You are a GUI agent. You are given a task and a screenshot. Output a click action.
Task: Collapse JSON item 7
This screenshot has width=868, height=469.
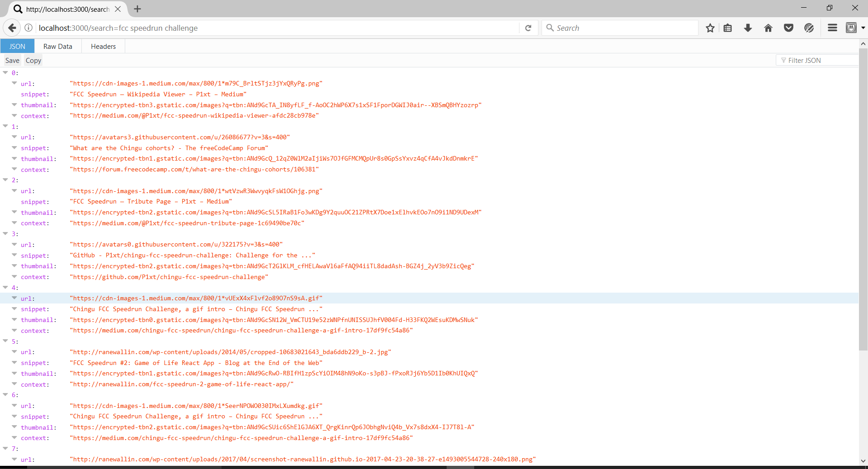pos(5,449)
